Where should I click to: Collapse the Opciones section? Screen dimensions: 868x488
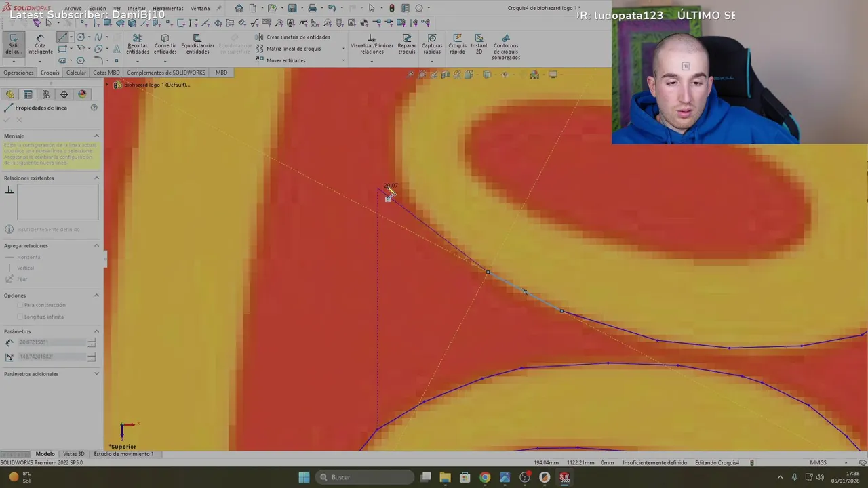[96, 295]
